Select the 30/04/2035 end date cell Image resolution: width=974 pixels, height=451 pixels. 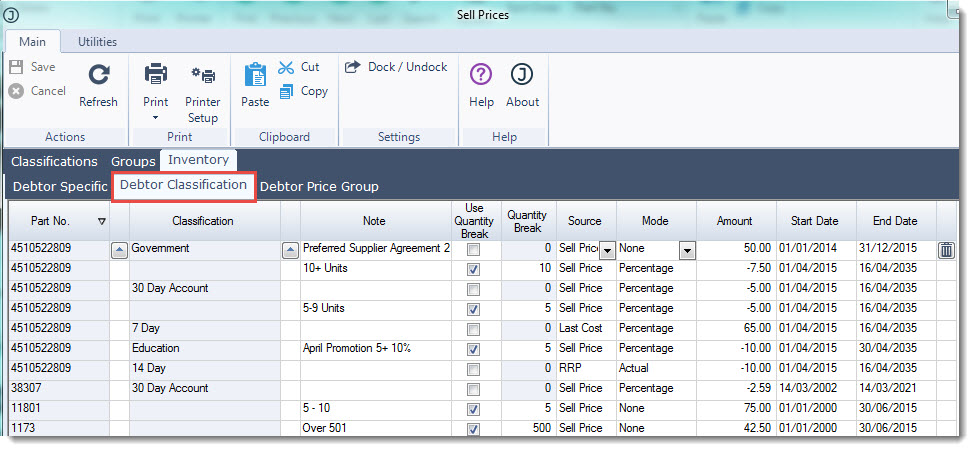tap(895, 348)
